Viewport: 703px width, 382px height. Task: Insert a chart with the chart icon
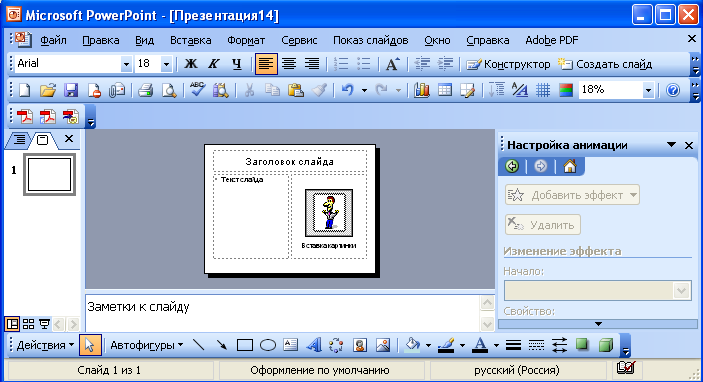point(421,90)
